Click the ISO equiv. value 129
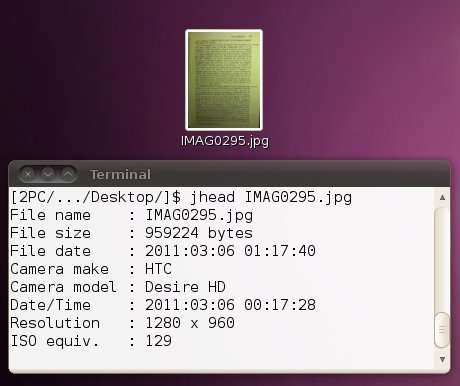Image resolution: width=460 pixels, height=386 pixels. click(158, 341)
